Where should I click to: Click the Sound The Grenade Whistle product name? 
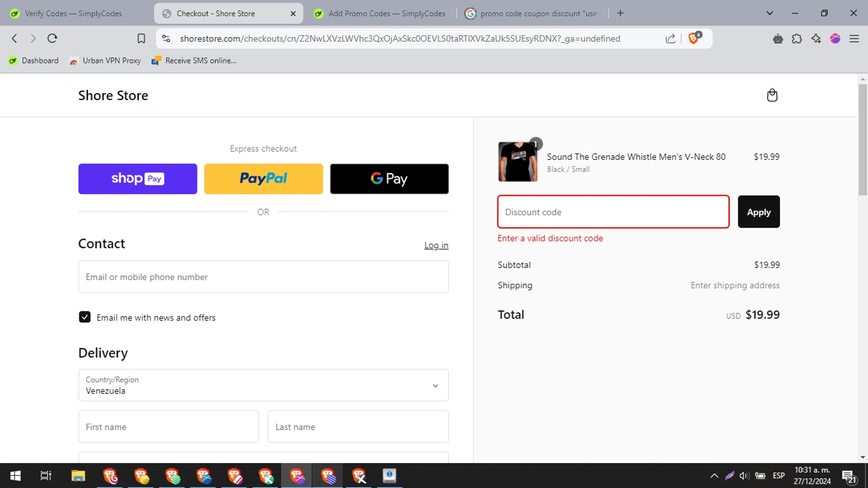pyautogui.click(x=636, y=157)
